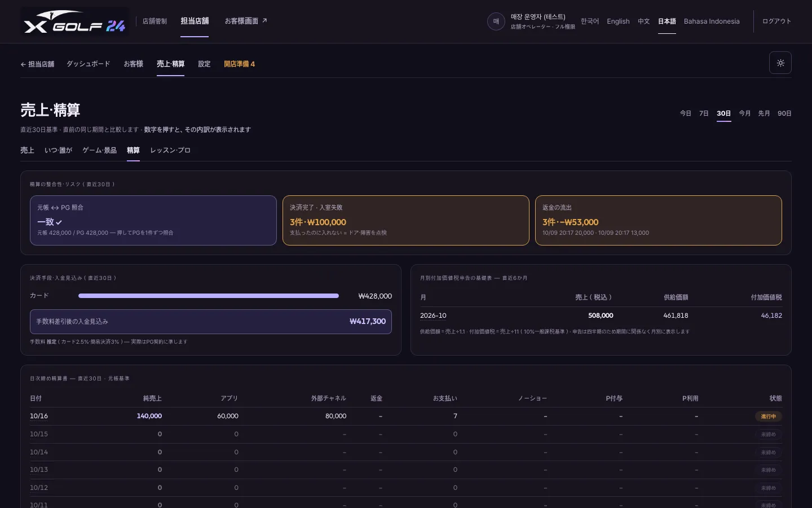Click the ログアウト button
Image resolution: width=812 pixels, height=508 pixels.
(x=776, y=21)
